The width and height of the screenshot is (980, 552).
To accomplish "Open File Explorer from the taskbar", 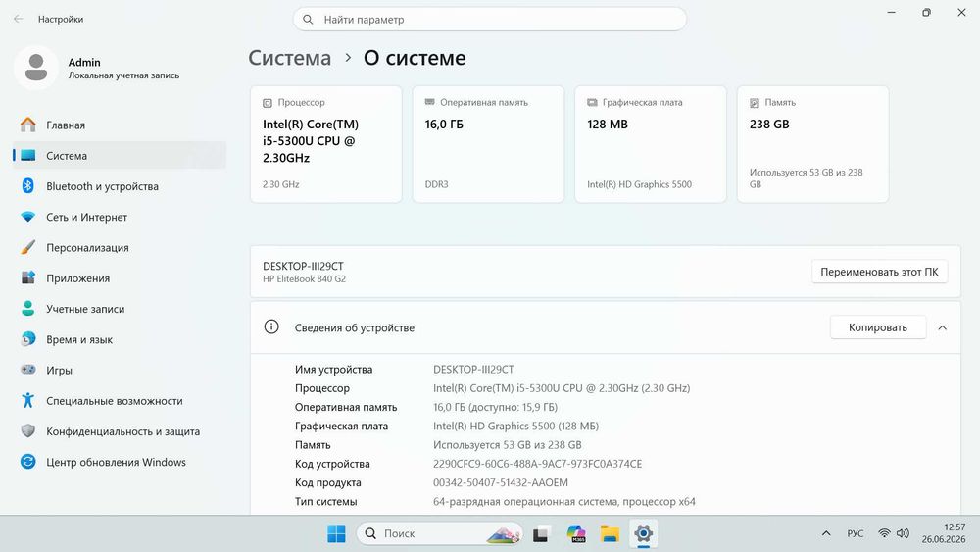I will [610, 533].
